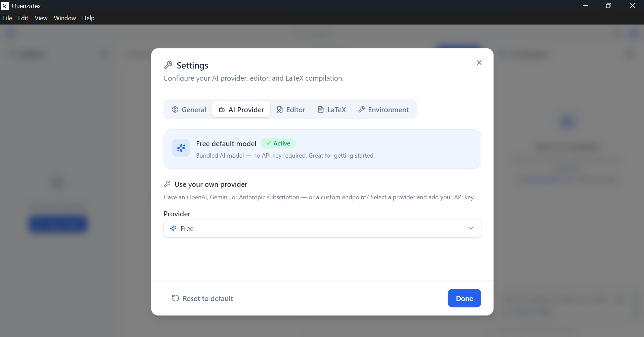
Task: Click the Use your own provider heading
Action: tap(211, 184)
